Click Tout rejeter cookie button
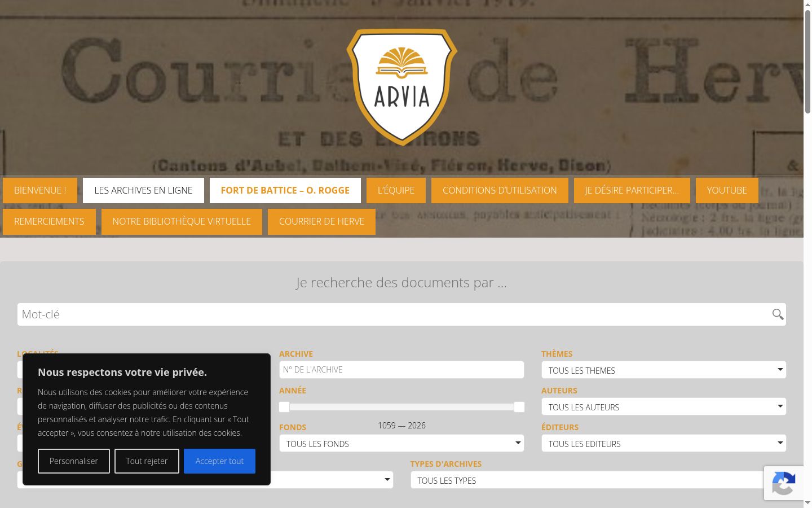The height and width of the screenshot is (508, 812). click(x=147, y=461)
